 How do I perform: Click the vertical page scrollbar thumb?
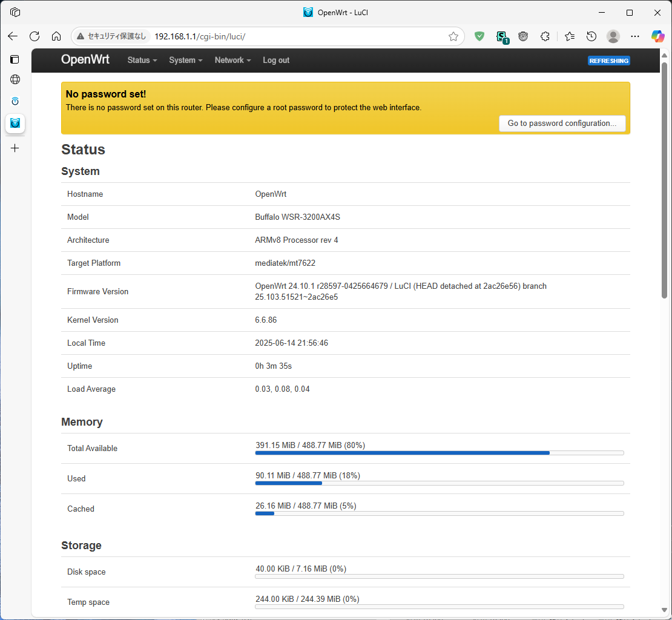coord(664,180)
